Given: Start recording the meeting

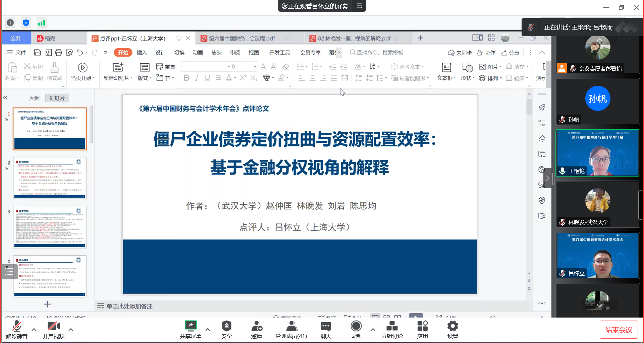Looking at the screenshot, I should (x=356, y=326).
